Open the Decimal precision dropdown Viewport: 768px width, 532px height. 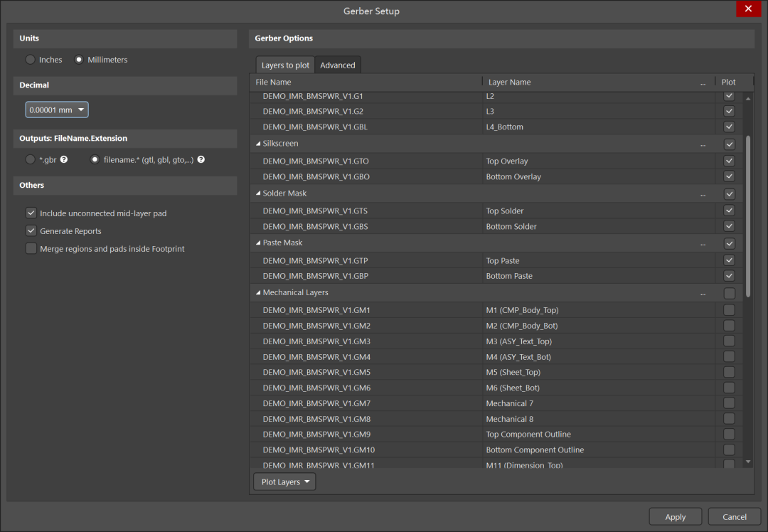pyautogui.click(x=57, y=110)
